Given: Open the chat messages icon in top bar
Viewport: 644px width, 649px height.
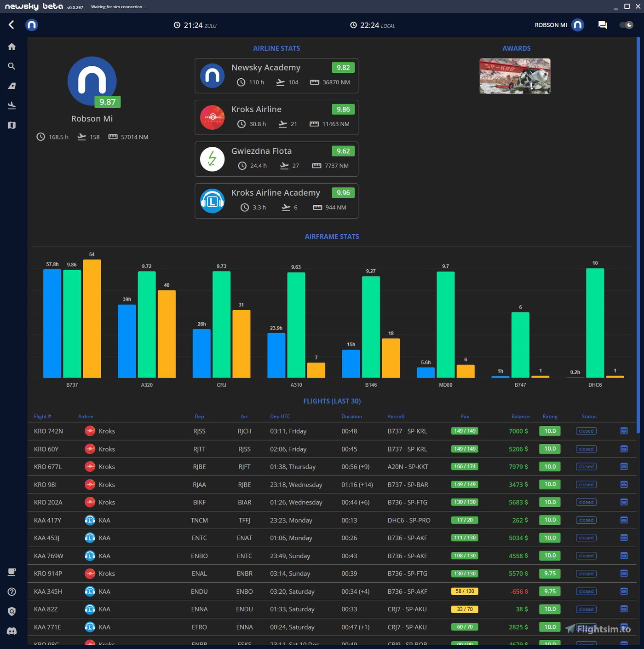Looking at the screenshot, I should pos(602,25).
